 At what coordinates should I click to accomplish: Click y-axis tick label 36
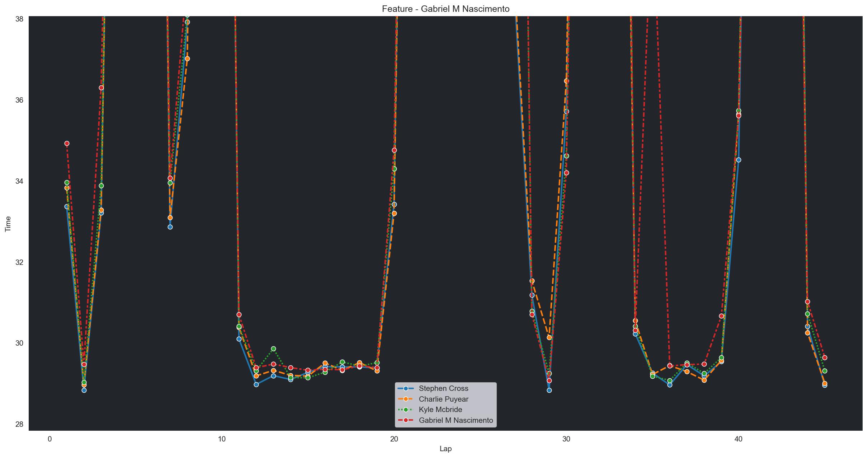click(x=19, y=100)
